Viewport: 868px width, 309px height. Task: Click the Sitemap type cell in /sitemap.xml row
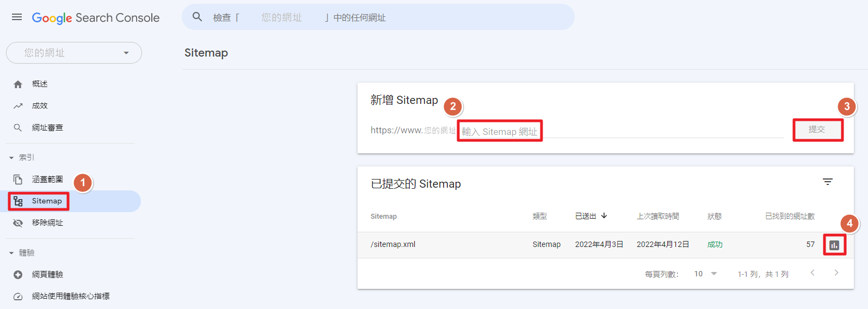546,244
